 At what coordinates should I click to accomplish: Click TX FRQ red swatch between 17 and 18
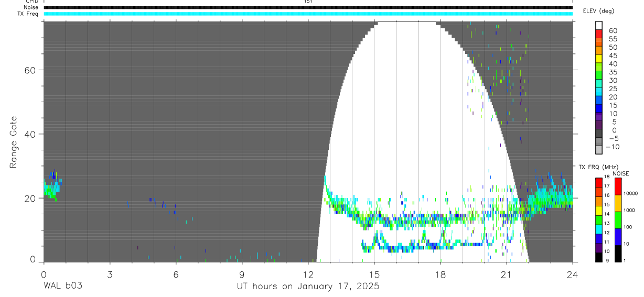pos(598,182)
